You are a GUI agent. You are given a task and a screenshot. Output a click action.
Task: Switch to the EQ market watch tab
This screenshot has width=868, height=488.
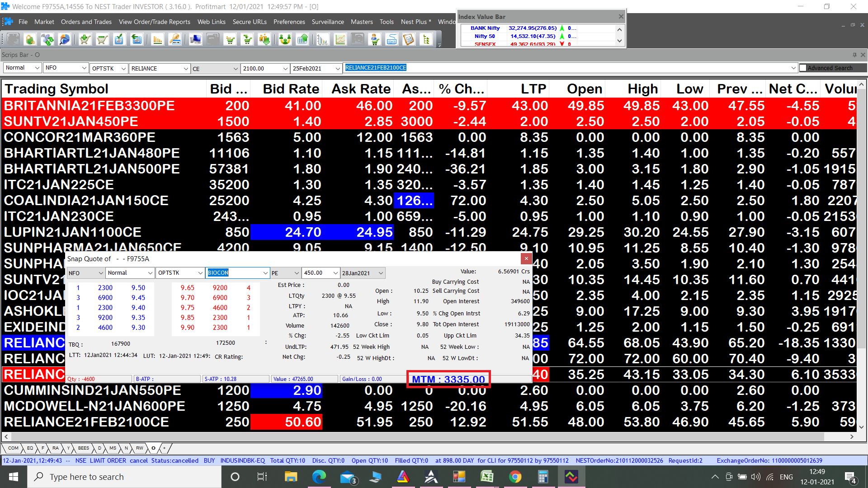tap(30, 448)
